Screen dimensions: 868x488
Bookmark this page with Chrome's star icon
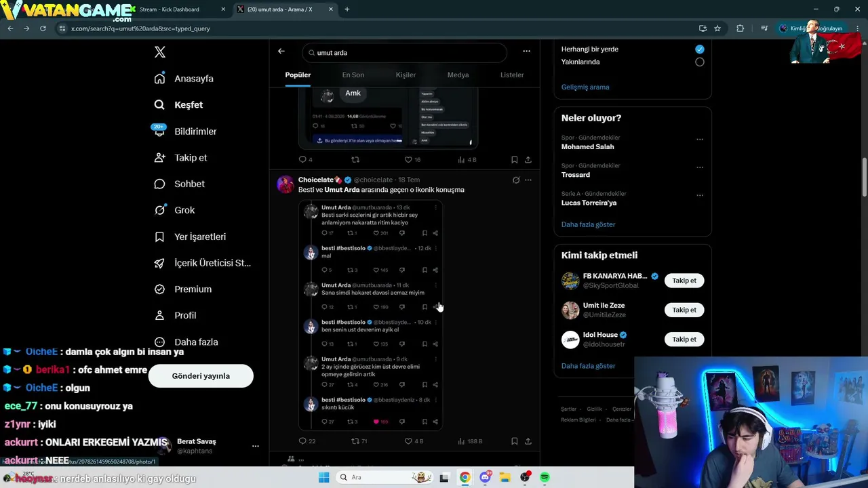coord(717,28)
